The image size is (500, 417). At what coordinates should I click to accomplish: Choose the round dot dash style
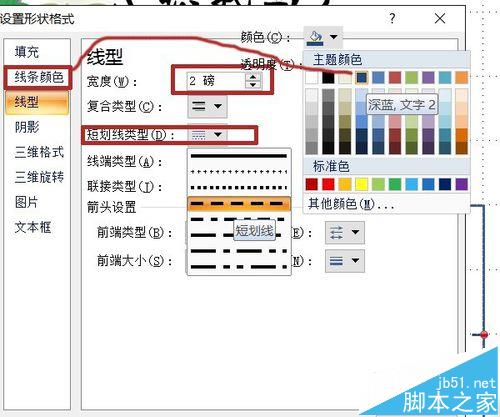tap(239, 172)
